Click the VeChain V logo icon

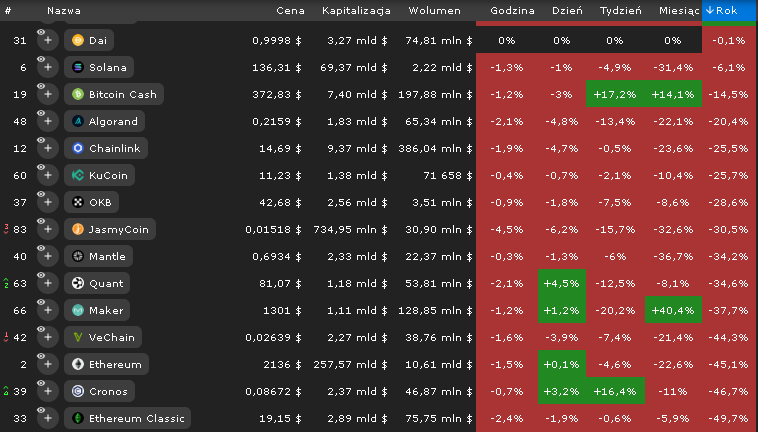(x=78, y=337)
